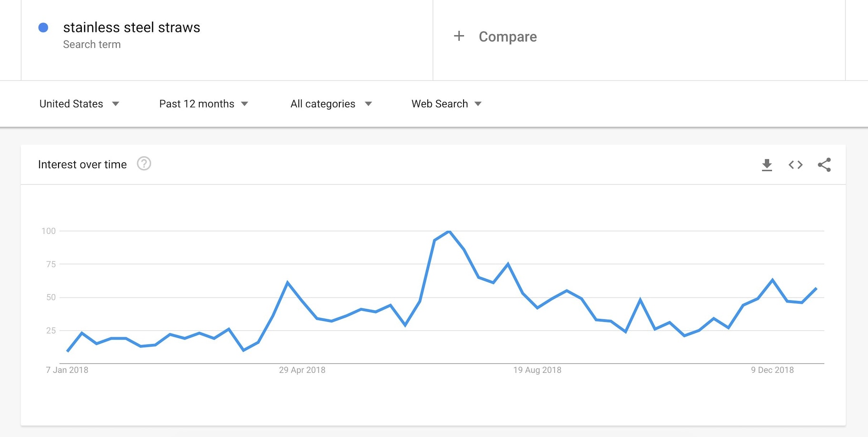This screenshot has width=868, height=437.
Task: Open the United States region dropdown
Action: [x=79, y=104]
